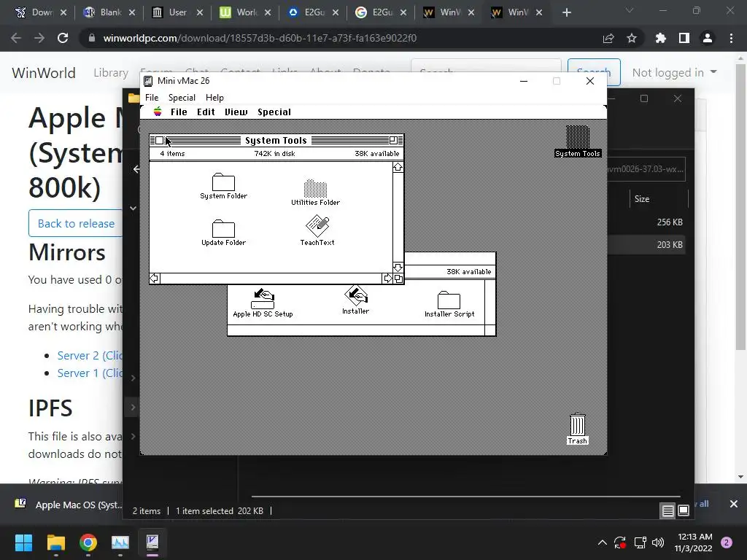Open the Mac Special menu
The image size is (747, 560).
click(274, 112)
